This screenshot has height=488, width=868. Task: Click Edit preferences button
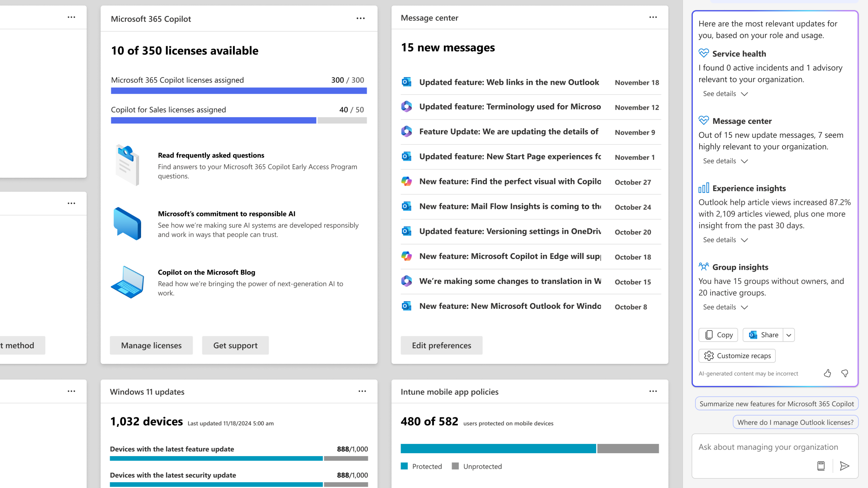pos(441,345)
